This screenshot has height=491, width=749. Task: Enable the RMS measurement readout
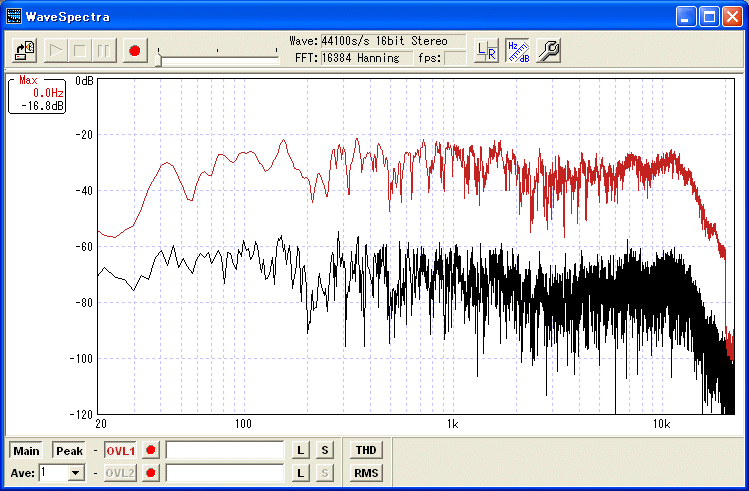click(366, 473)
